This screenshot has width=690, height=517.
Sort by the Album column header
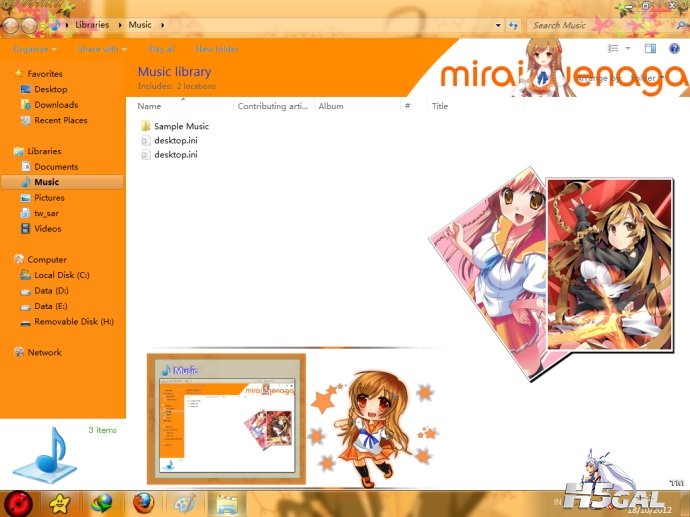(x=331, y=106)
